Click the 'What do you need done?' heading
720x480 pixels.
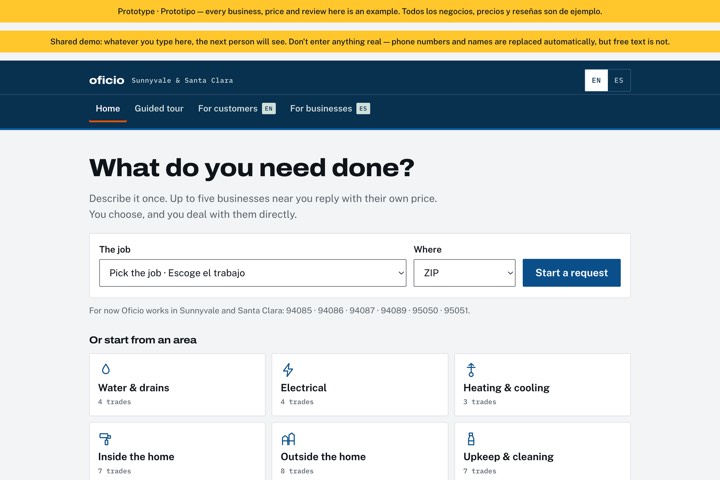pyautogui.click(x=252, y=168)
